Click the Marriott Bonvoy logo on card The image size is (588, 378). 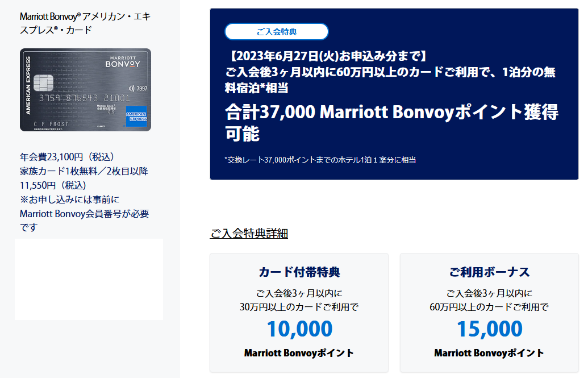point(123,62)
